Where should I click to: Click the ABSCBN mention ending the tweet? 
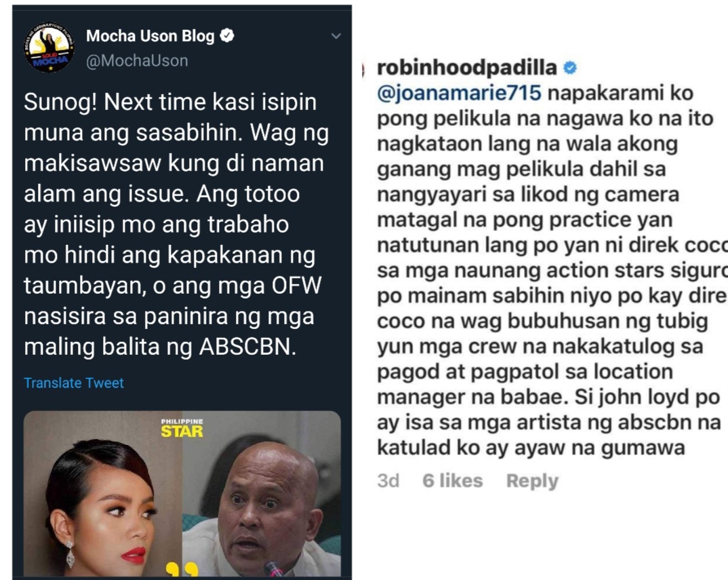[x=247, y=347]
